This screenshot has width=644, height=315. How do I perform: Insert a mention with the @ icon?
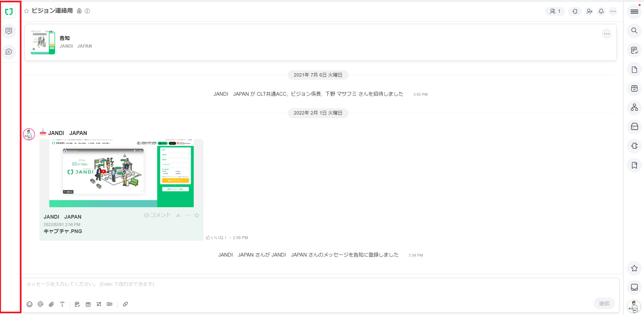(41, 304)
